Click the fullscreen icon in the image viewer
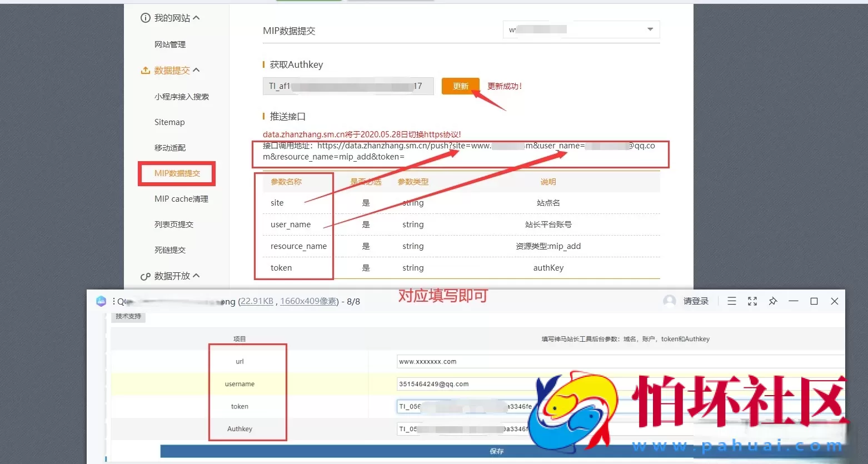Screen dimensions: 868x464 (x=752, y=301)
